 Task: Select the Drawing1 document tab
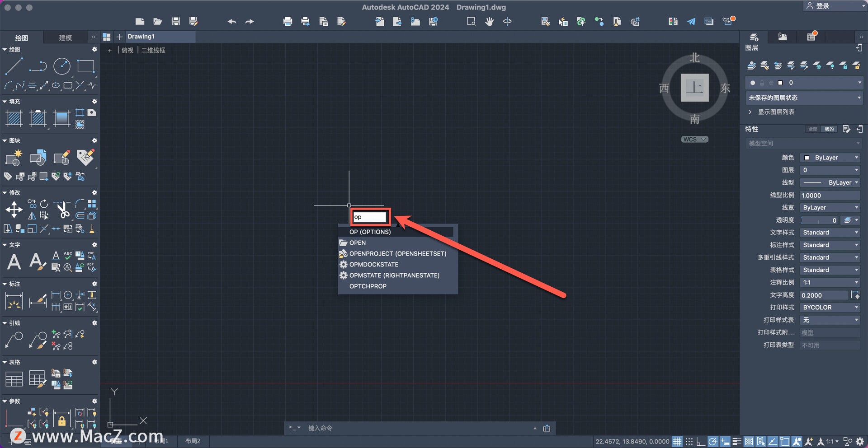click(x=160, y=37)
